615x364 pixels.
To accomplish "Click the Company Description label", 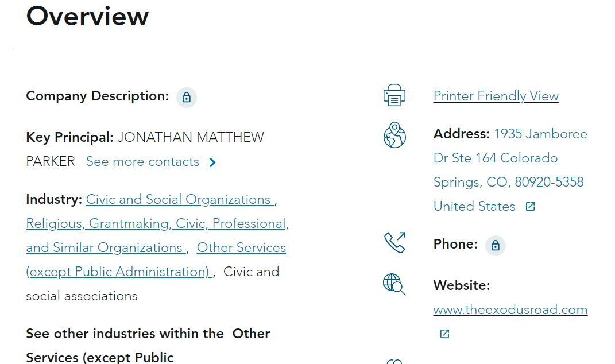I will (97, 96).
